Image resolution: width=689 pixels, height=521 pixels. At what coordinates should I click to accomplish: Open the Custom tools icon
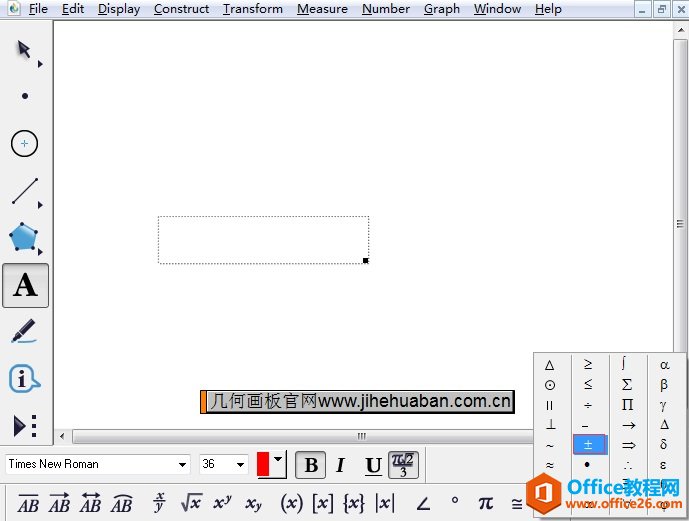pos(24,426)
